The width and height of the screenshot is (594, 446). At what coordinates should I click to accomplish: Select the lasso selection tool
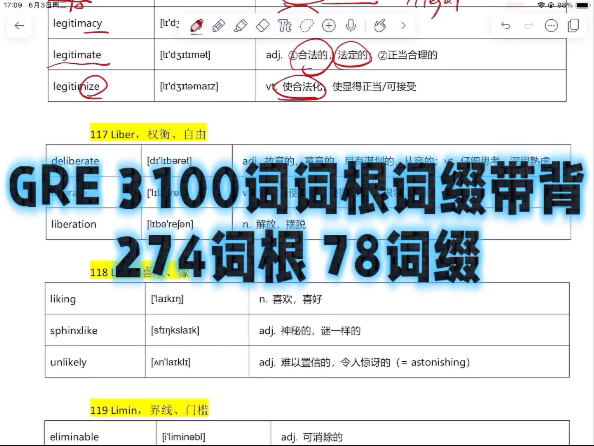pyautogui.click(x=306, y=26)
